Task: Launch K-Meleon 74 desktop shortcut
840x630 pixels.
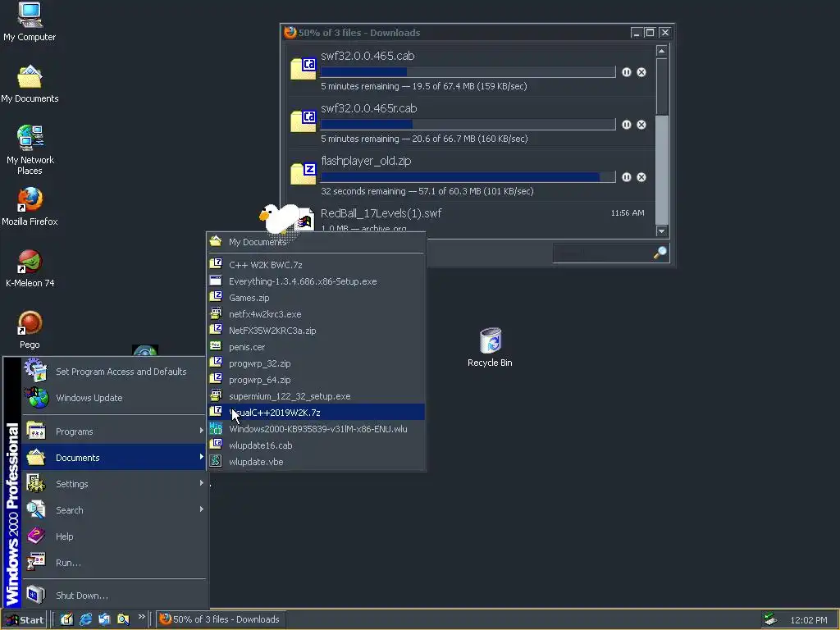Action: [30, 268]
